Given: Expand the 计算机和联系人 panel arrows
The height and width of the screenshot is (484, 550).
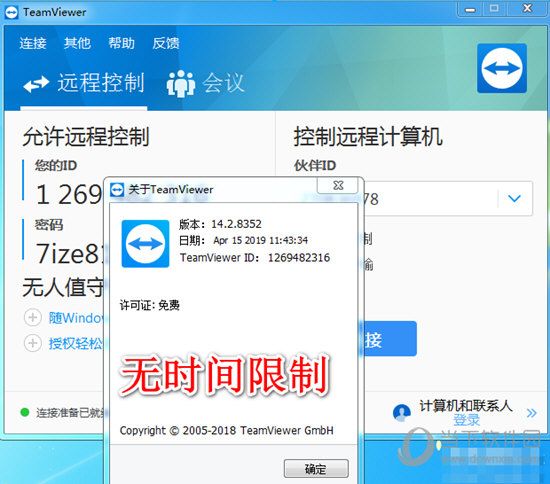Looking at the screenshot, I should (x=531, y=413).
